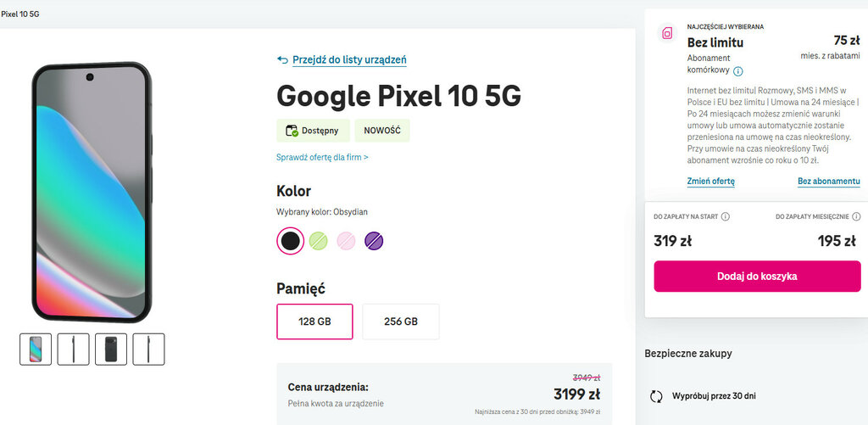
Task: Open Przejdź do listy urządzeń link
Action: click(349, 60)
